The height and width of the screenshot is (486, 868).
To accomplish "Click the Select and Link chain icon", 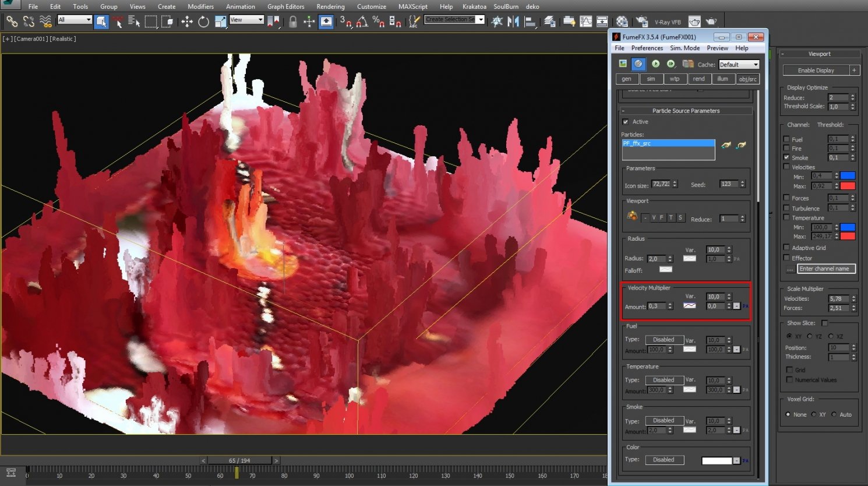I will [12, 22].
